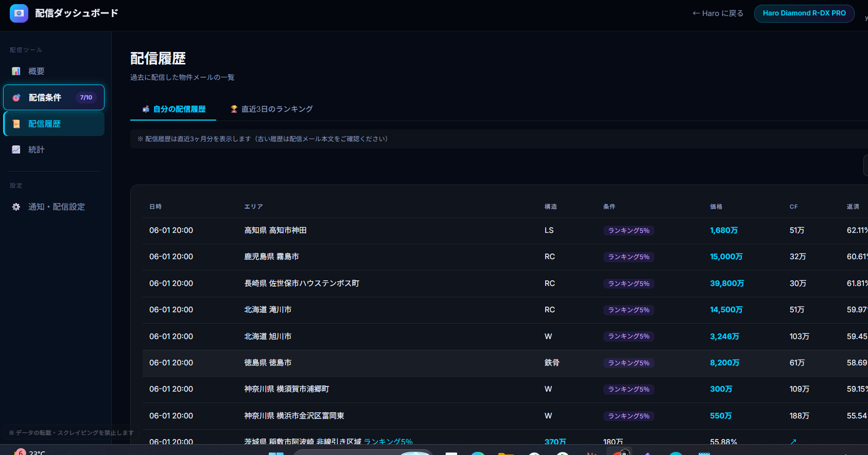Click W structure in 旭川市 row

pos(548,336)
